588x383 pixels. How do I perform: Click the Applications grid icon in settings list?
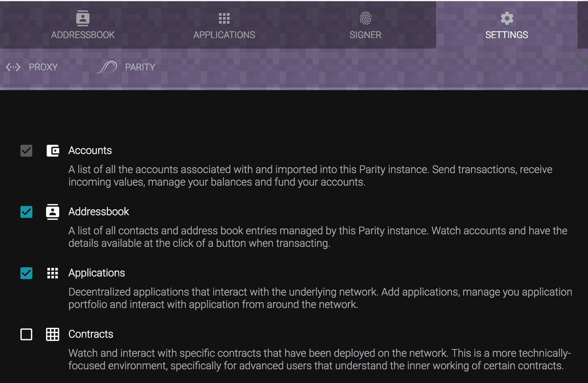(53, 273)
